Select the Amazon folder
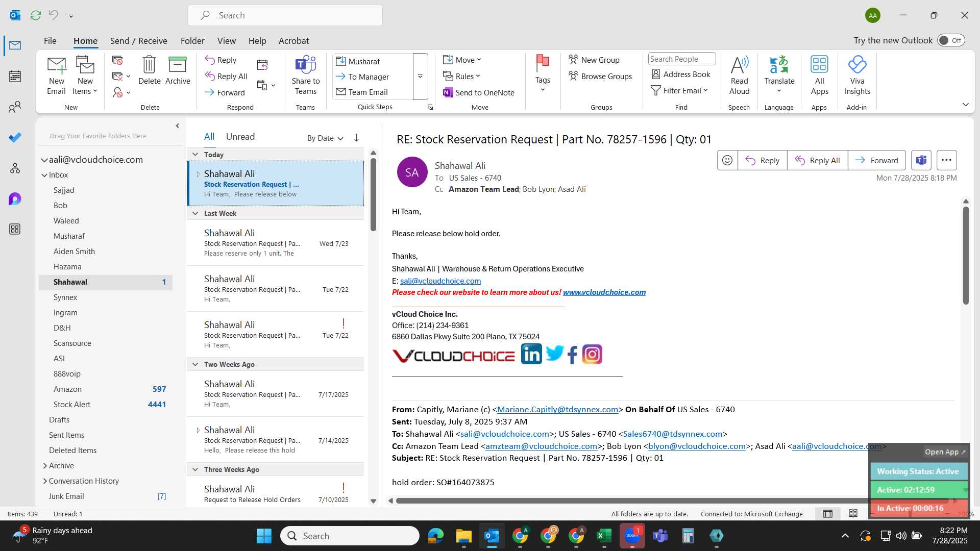The image size is (980, 551). click(105, 389)
